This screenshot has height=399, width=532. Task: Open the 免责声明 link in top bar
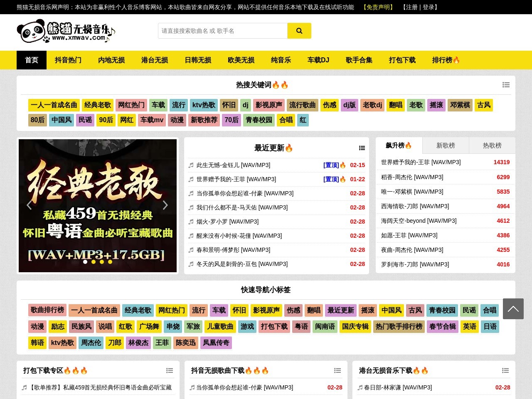coord(378,7)
